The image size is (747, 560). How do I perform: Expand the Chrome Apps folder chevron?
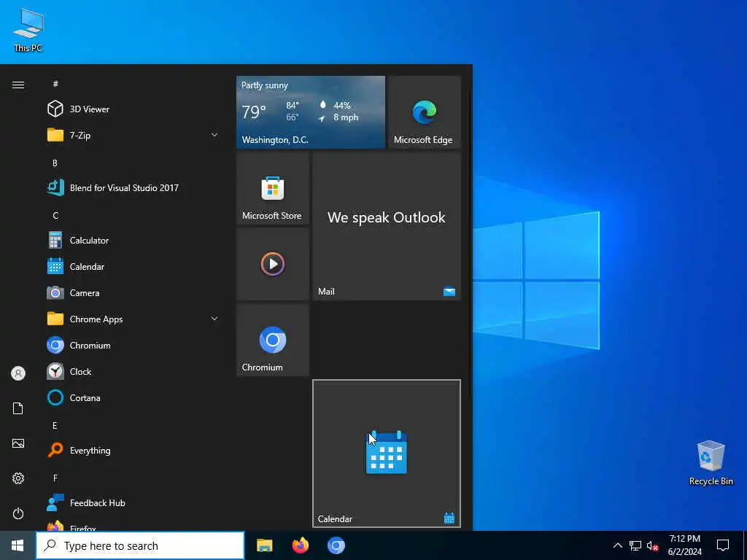[214, 319]
